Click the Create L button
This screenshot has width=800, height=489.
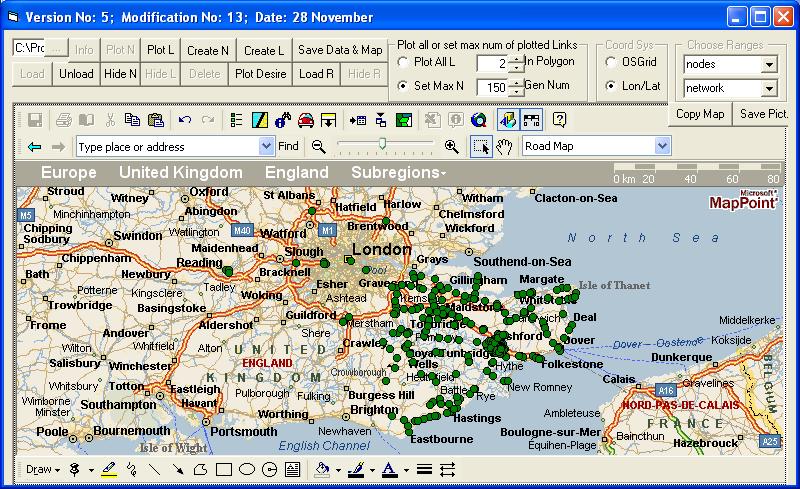tap(264, 50)
